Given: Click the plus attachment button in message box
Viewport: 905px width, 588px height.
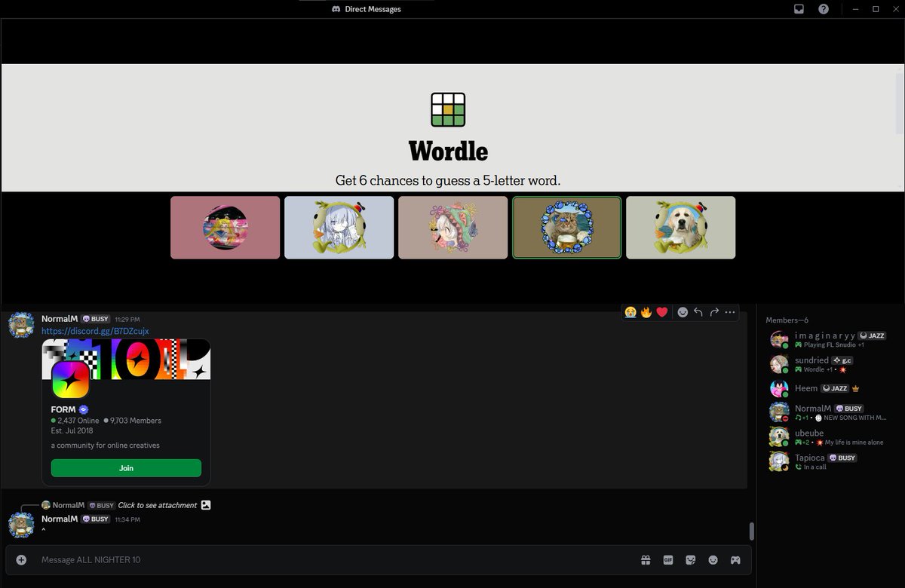Looking at the screenshot, I should pyautogui.click(x=21, y=559).
